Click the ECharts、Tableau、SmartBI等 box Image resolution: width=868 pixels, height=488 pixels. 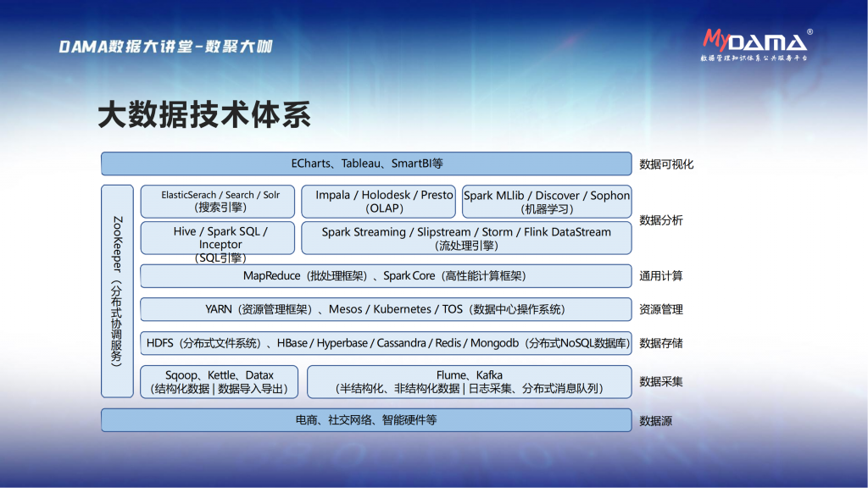click(366, 164)
